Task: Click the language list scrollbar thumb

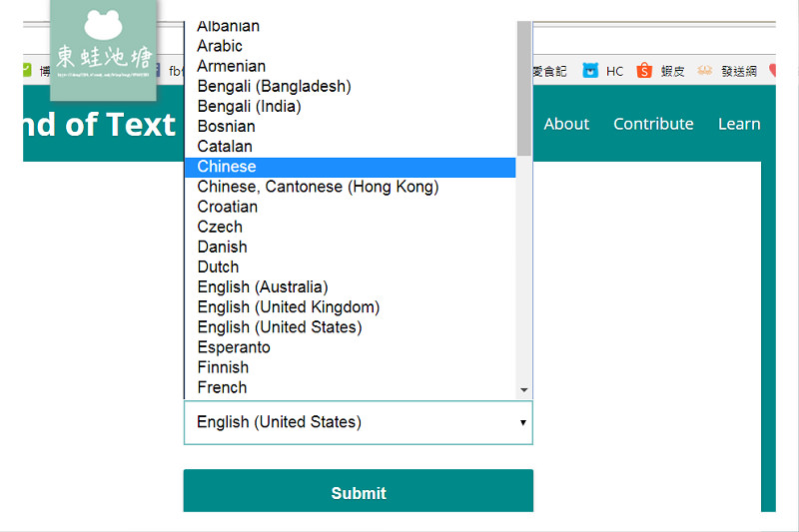Action: click(x=524, y=89)
